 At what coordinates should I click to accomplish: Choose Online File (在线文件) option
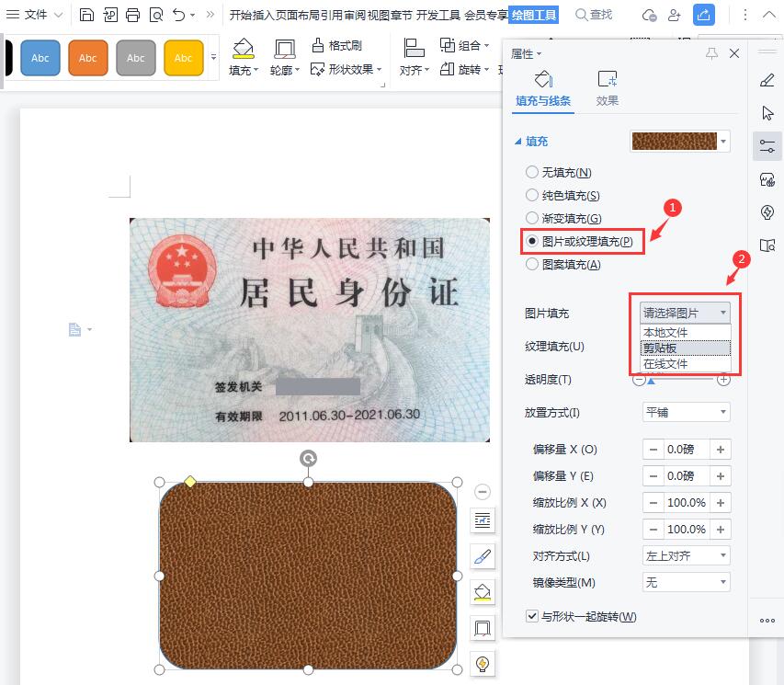click(x=686, y=364)
